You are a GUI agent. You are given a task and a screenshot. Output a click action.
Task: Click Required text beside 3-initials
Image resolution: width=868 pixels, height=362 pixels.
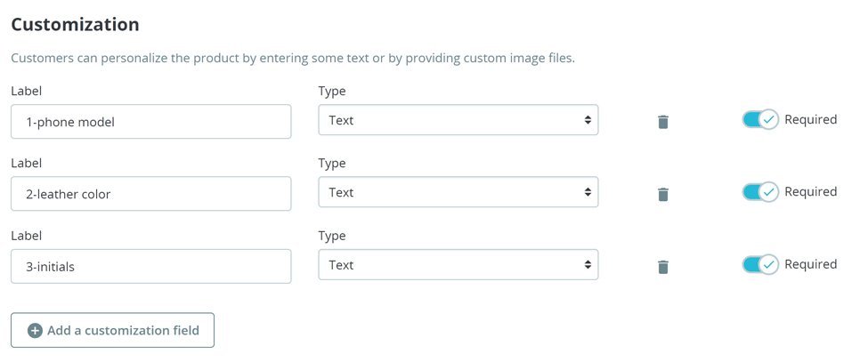pyautogui.click(x=810, y=264)
